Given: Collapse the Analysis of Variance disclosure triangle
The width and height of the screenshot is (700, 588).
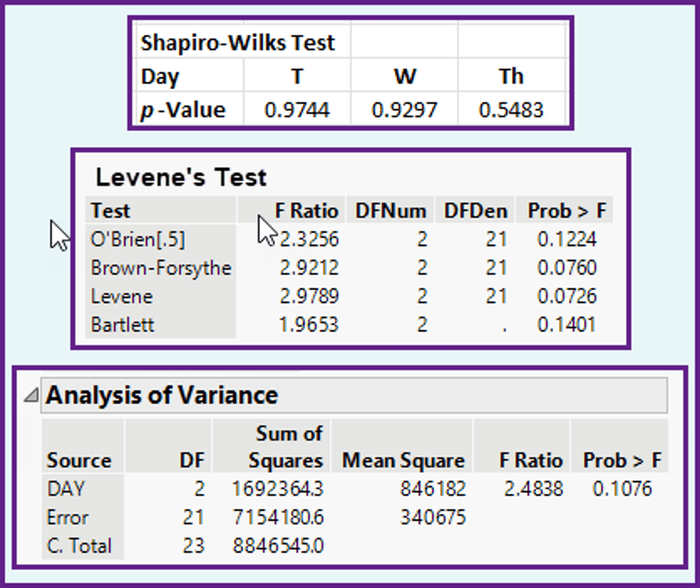Looking at the screenshot, I should coord(31,395).
